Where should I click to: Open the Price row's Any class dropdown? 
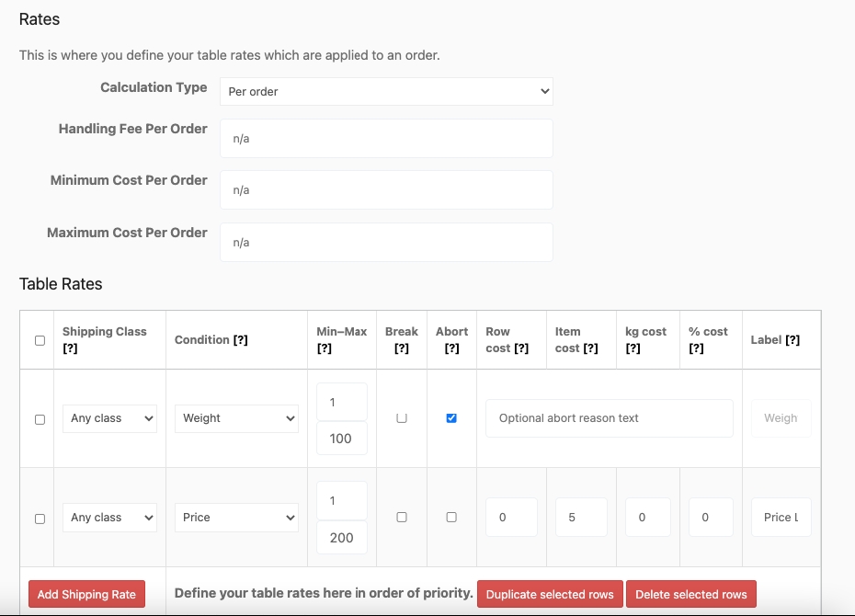(109, 518)
